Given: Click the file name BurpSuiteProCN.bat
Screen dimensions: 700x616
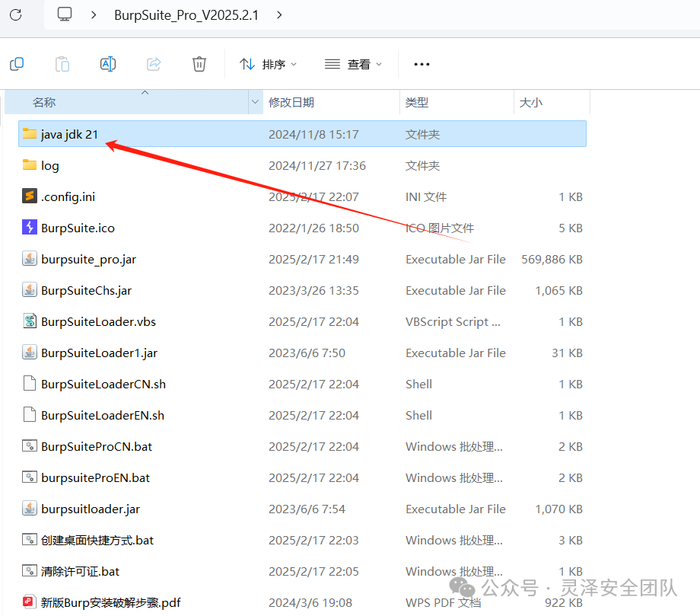Looking at the screenshot, I should point(97,447).
